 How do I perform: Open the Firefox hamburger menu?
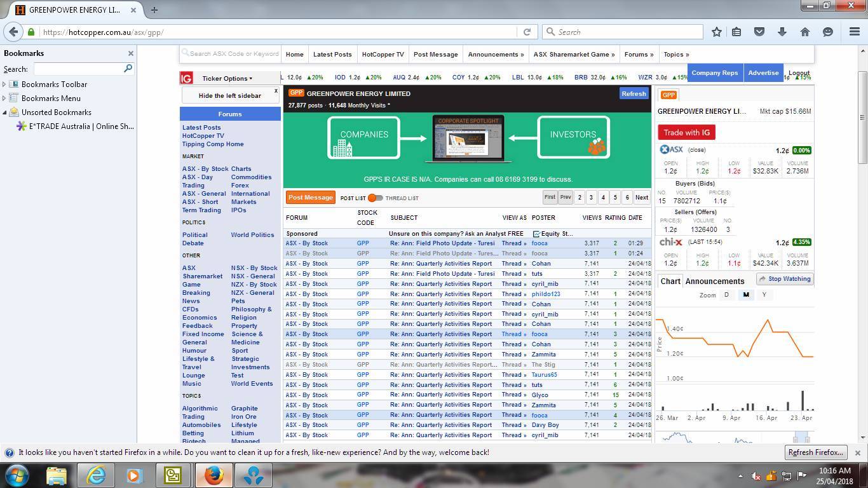pos(855,32)
